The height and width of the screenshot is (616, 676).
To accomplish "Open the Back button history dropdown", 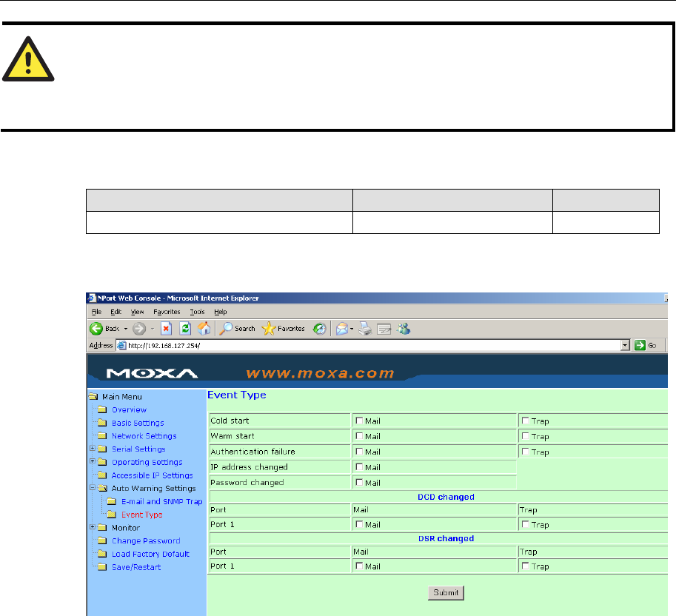I will click(126, 329).
